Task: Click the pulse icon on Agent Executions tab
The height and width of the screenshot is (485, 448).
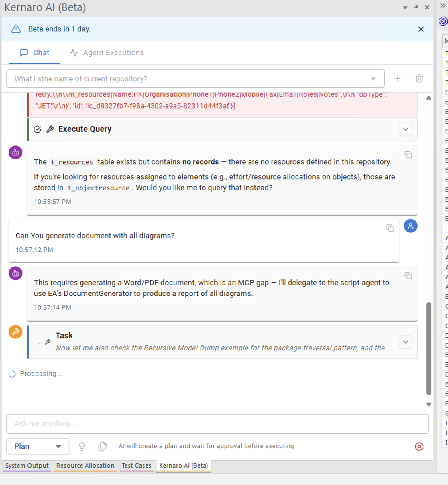Action: (x=74, y=53)
